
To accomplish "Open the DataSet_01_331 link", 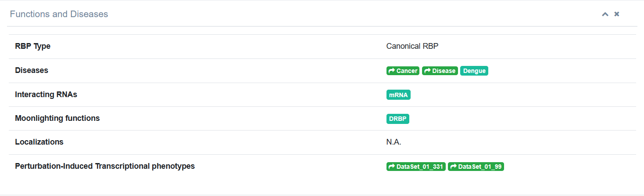I will tap(416, 167).
